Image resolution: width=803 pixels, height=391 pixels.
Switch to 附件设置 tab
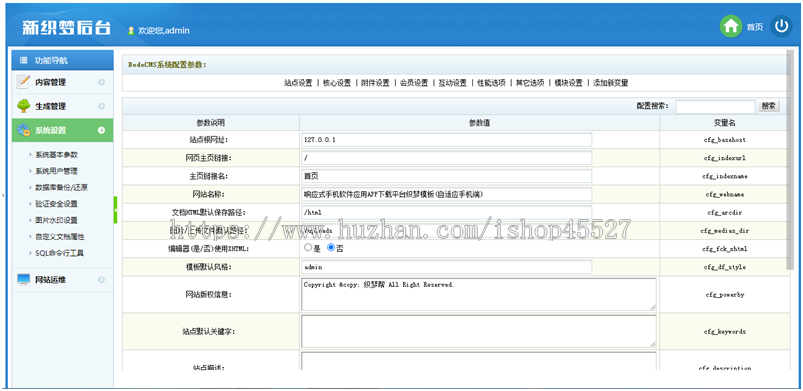(x=375, y=83)
